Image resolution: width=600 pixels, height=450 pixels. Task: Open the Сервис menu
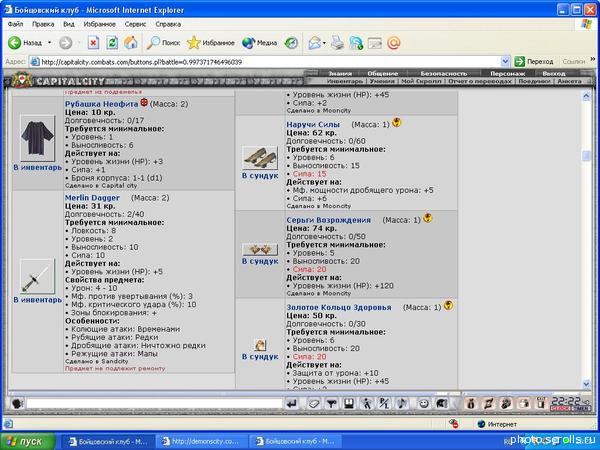[135, 24]
